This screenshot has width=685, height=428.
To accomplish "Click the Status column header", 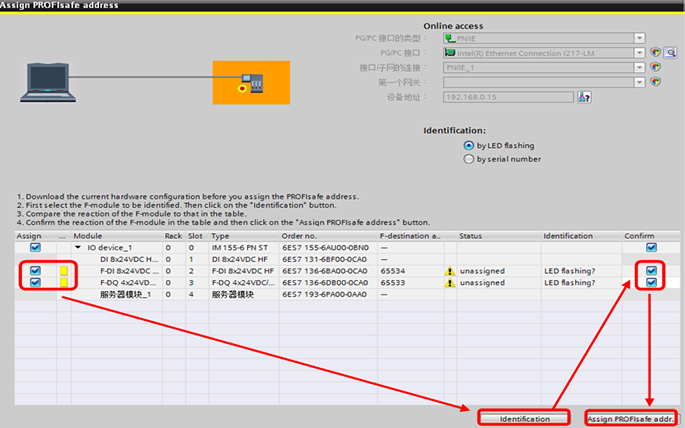I will [471, 236].
